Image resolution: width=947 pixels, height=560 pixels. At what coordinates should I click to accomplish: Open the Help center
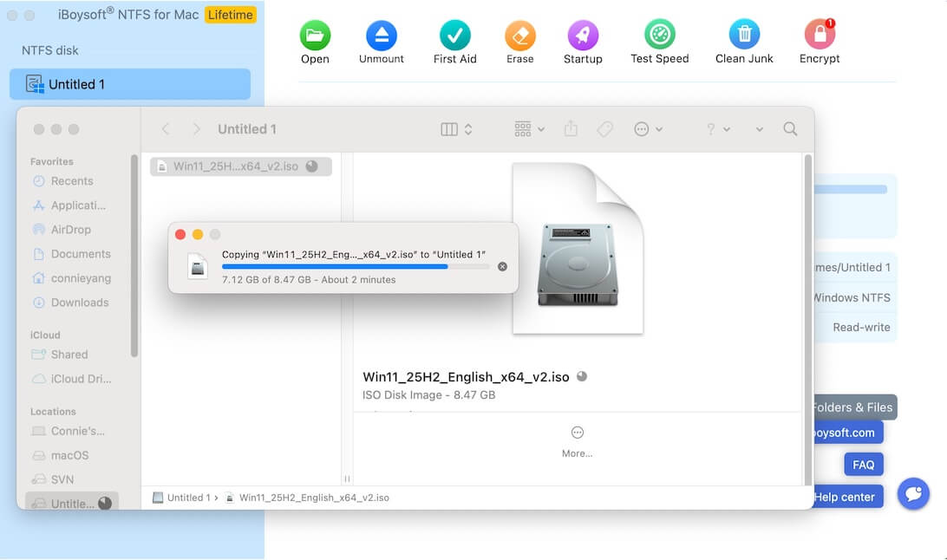pyautogui.click(x=848, y=498)
